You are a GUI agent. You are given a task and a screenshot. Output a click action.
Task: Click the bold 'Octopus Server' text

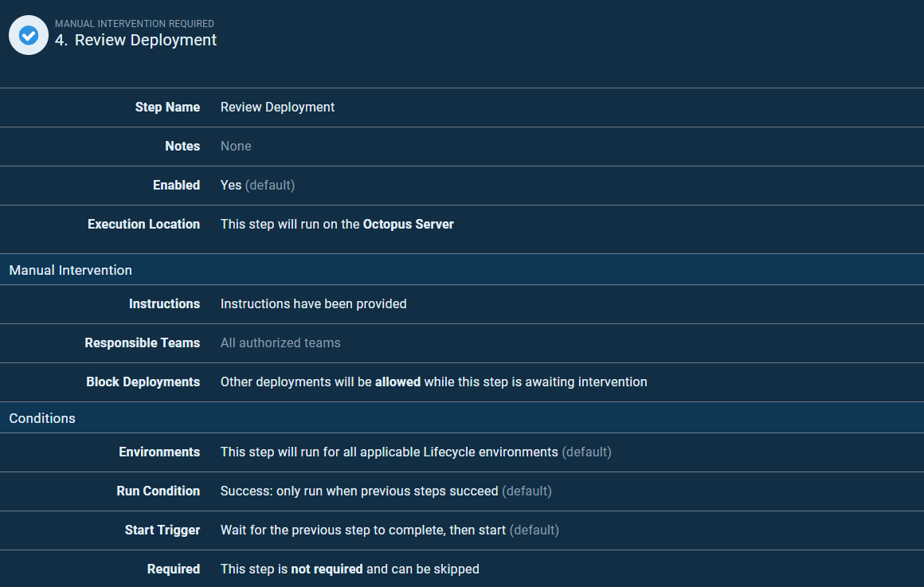point(408,225)
